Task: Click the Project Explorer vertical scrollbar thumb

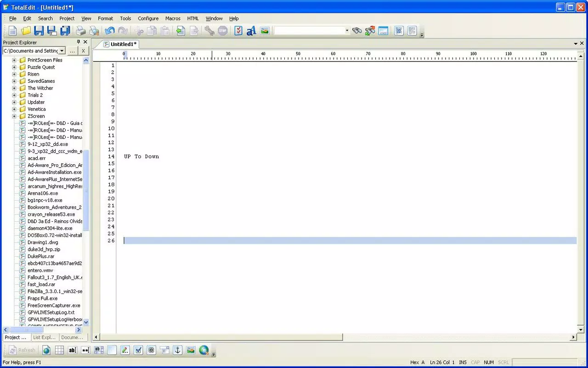Action: pos(86,190)
